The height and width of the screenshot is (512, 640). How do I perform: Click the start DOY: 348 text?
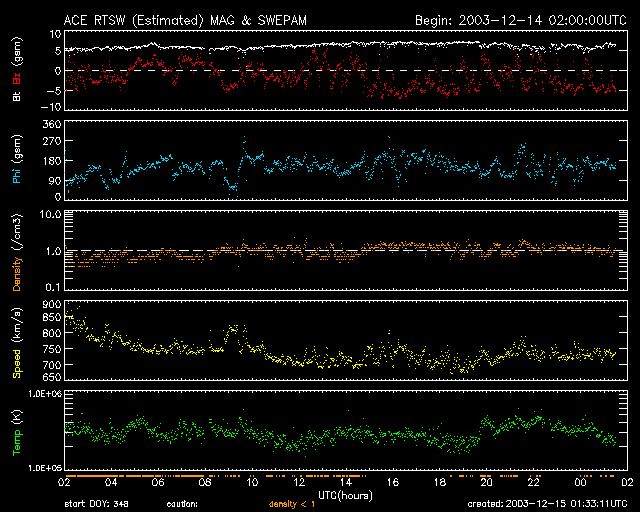click(95, 504)
